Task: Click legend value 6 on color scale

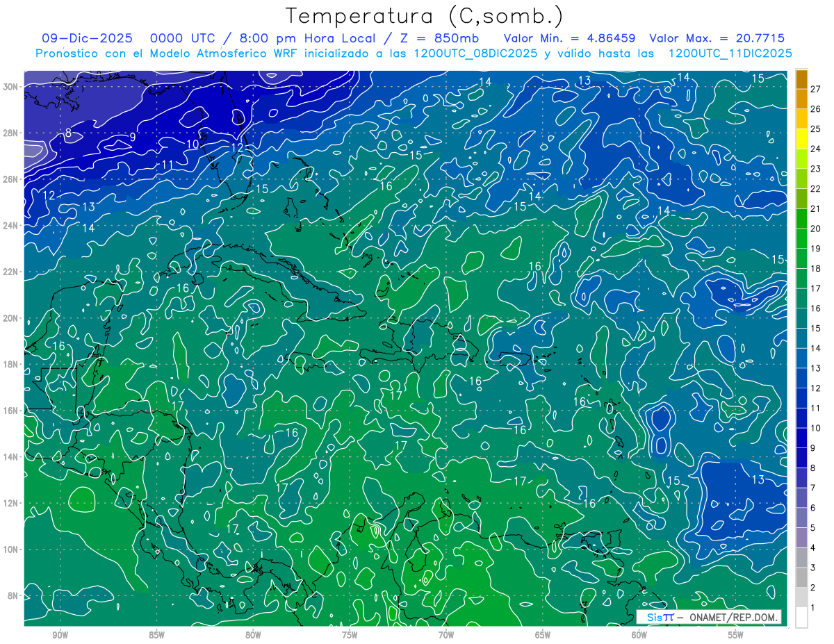Action: pyautogui.click(x=813, y=508)
